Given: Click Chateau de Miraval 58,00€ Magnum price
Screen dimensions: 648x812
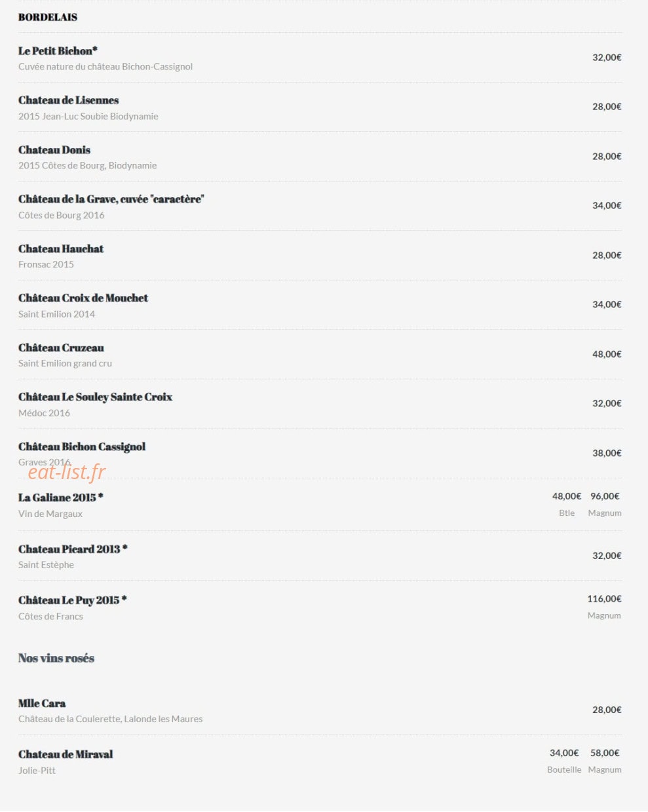Looking at the screenshot, I should pos(605,753).
